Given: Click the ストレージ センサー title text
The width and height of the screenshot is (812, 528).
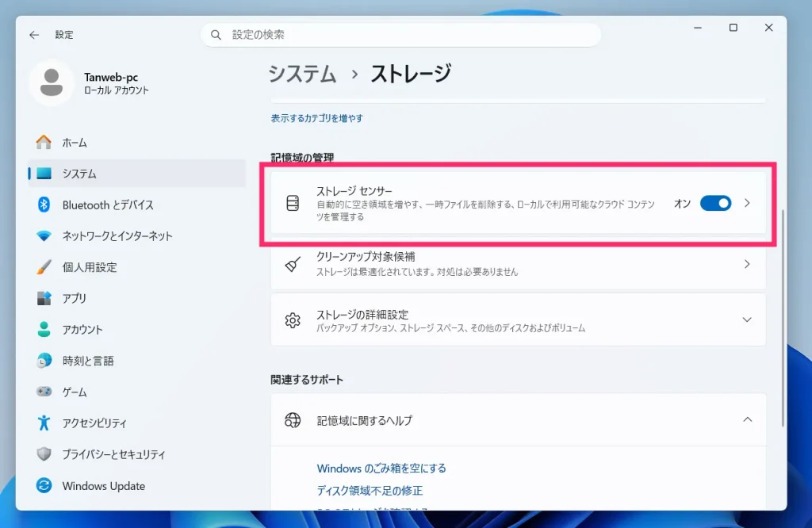Looking at the screenshot, I should click(354, 190).
